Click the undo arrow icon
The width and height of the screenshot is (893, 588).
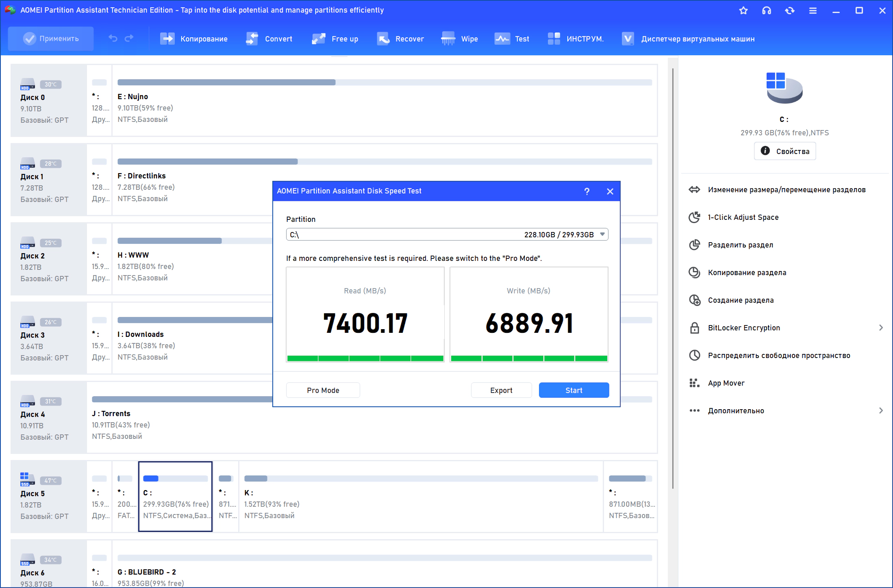[x=113, y=39]
